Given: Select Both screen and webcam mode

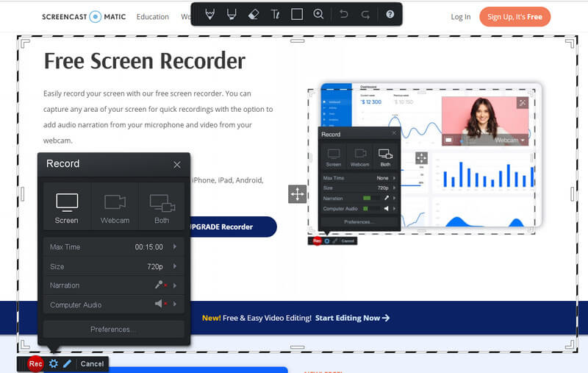Looking at the screenshot, I should click(162, 207).
